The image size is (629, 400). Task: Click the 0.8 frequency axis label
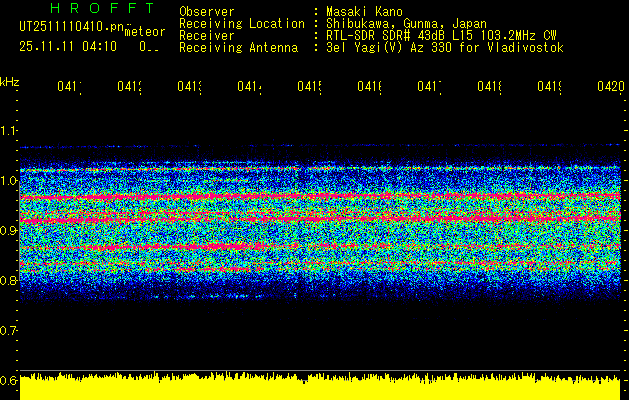pyautogui.click(x=8, y=280)
